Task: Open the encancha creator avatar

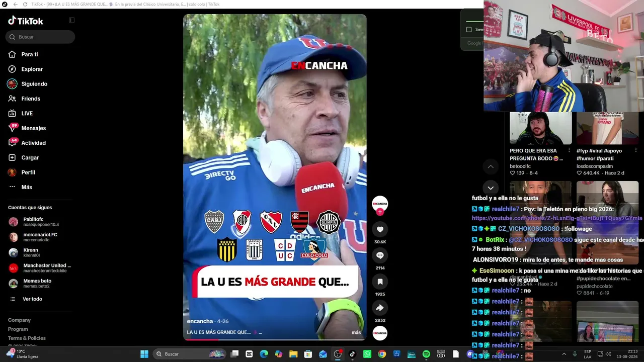Action: point(380,203)
